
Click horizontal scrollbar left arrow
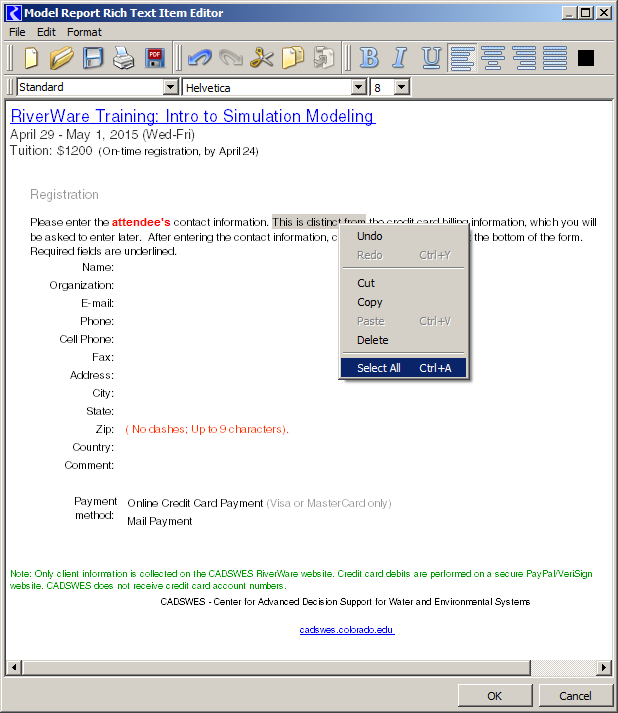(14, 667)
